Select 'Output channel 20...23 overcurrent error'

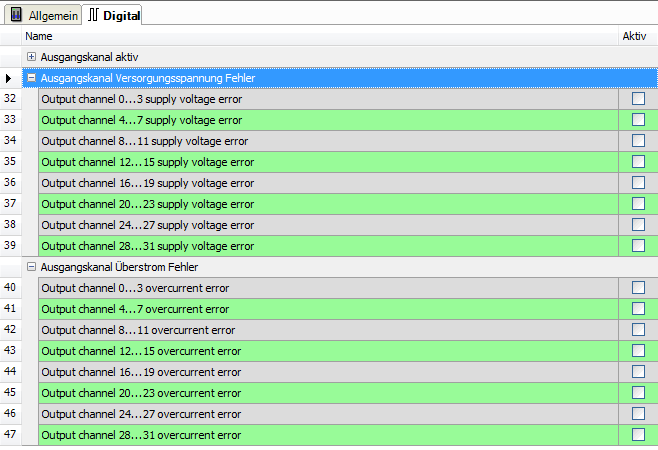(x=141, y=393)
